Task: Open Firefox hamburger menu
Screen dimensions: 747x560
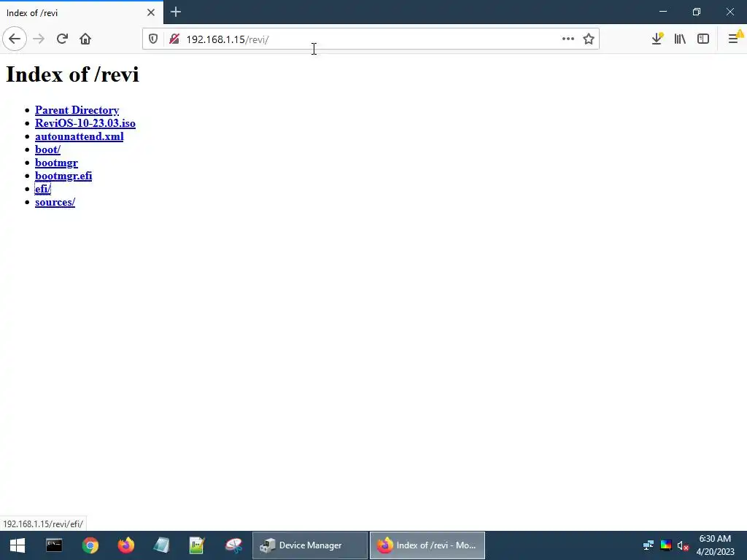Action: click(734, 39)
